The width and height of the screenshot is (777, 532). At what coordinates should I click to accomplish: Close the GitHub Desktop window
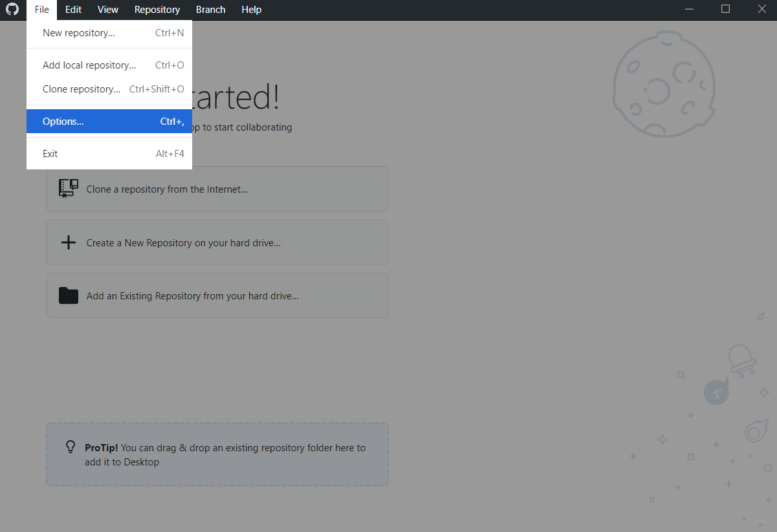(x=761, y=10)
